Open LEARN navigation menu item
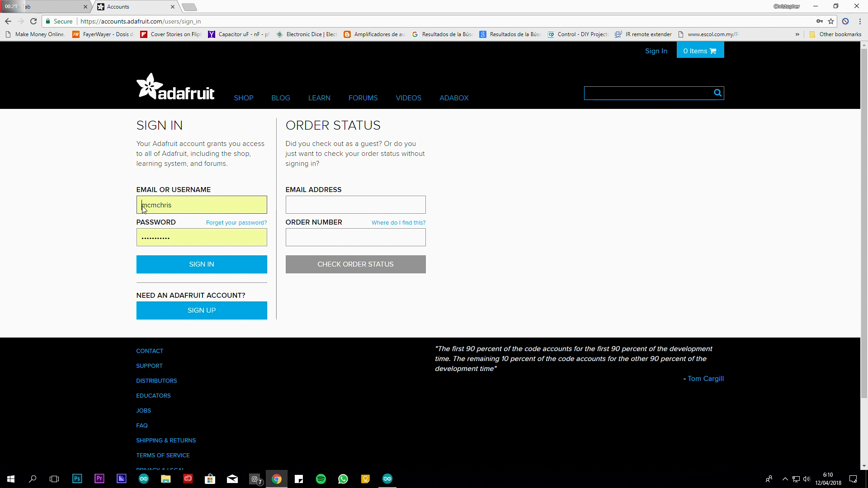Image resolution: width=868 pixels, height=488 pixels. pos(319,98)
